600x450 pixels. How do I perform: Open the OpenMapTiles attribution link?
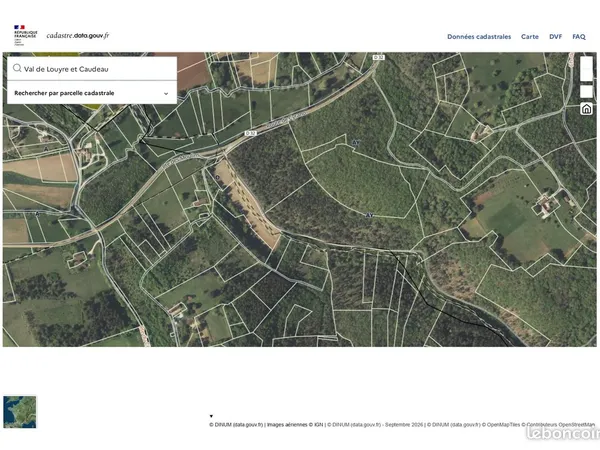tap(503, 425)
